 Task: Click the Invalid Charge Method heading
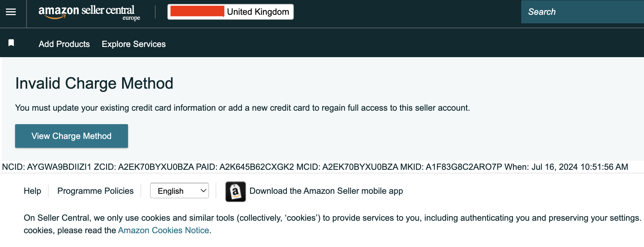pos(94,83)
